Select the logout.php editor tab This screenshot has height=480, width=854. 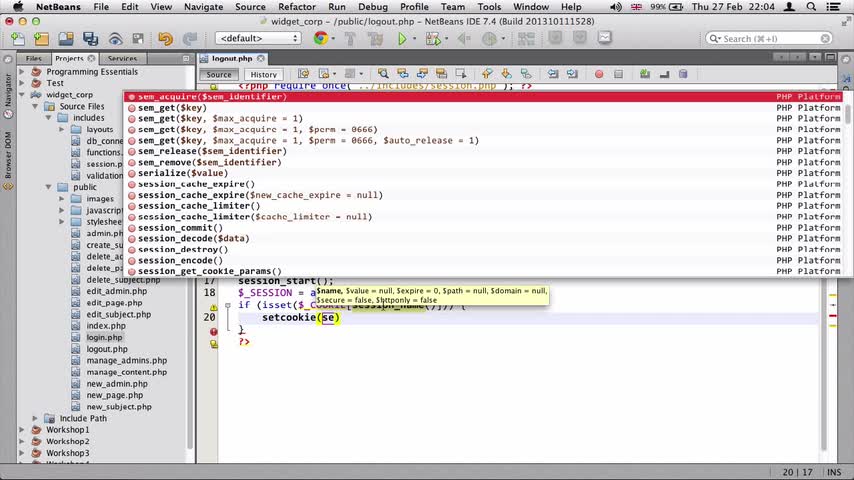231,58
